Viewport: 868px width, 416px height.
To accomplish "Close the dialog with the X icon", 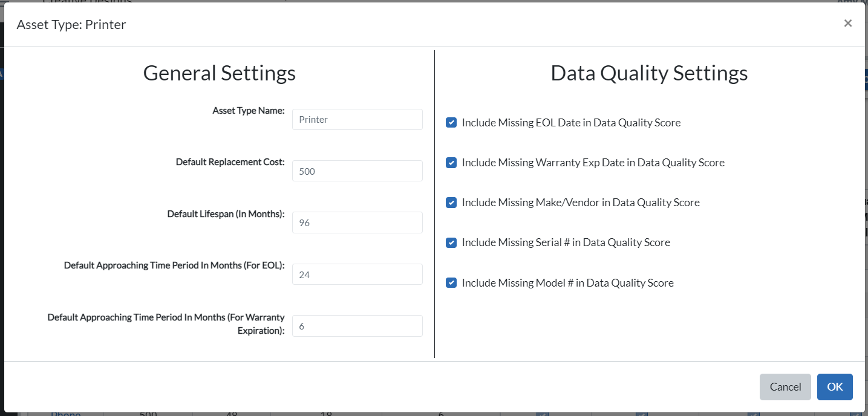I will point(847,23).
